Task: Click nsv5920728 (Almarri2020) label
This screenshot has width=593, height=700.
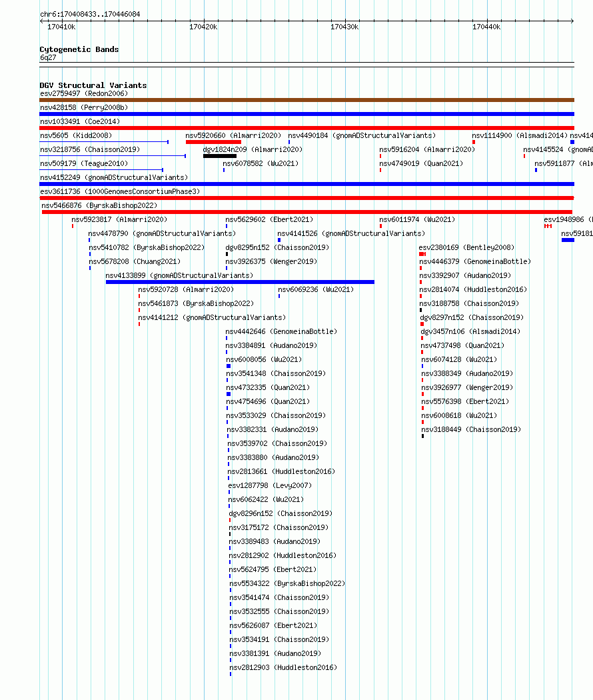Action: pyautogui.click(x=186, y=289)
